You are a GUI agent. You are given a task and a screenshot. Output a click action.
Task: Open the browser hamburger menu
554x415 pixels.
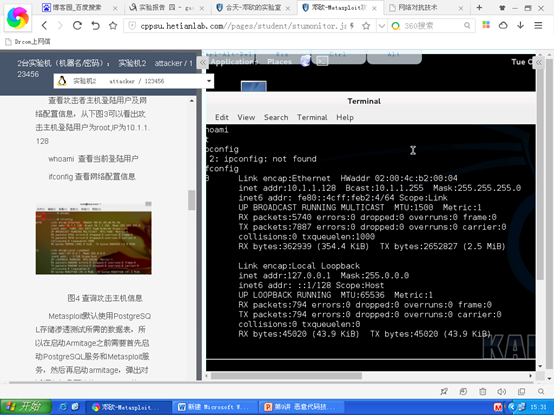pos(538,25)
